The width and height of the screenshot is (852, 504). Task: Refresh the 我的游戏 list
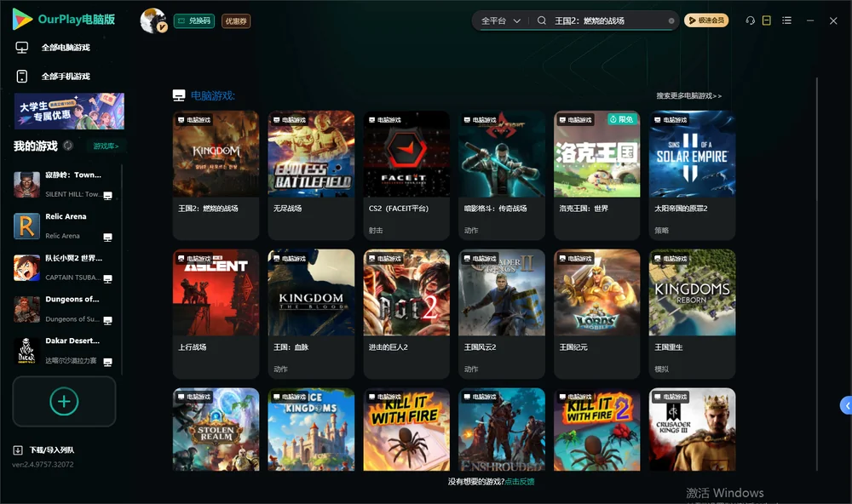click(68, 146)
